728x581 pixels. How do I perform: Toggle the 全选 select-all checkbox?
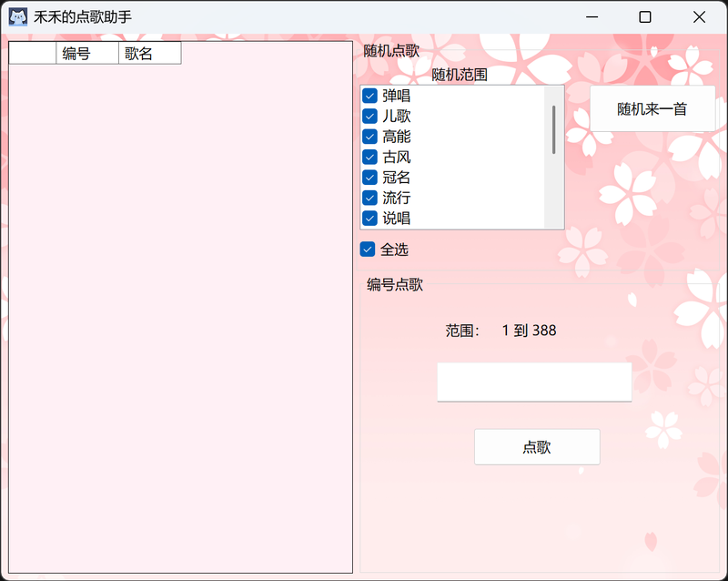368,250
